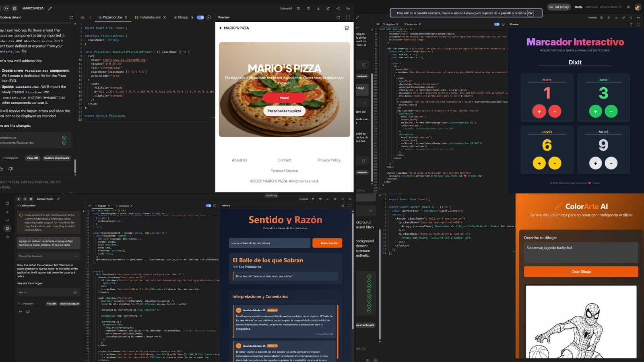The image size is (644, 362).
Task: Expand the preview to fullscreen
Action: tap(348, 17)
